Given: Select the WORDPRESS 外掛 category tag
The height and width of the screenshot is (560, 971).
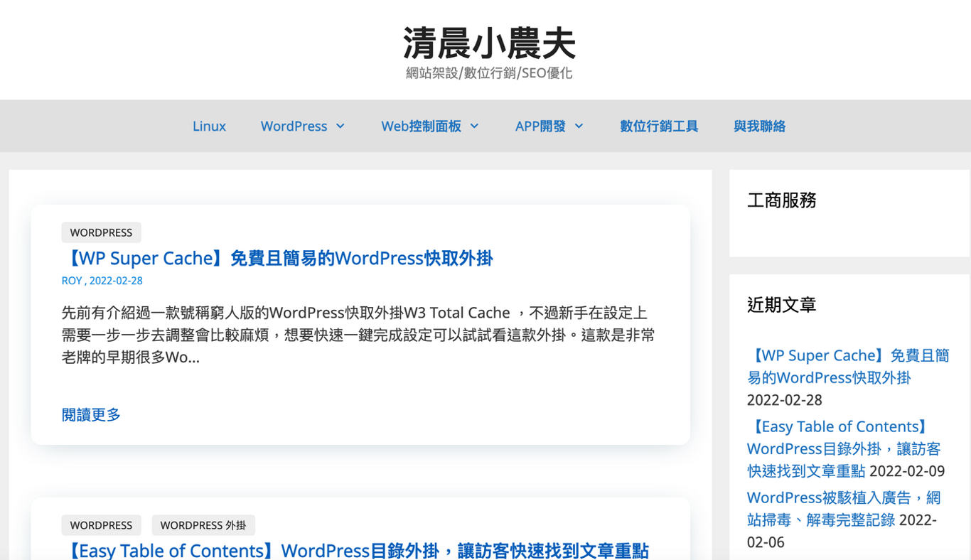Looking at the screenshot, I should (203, 525).
